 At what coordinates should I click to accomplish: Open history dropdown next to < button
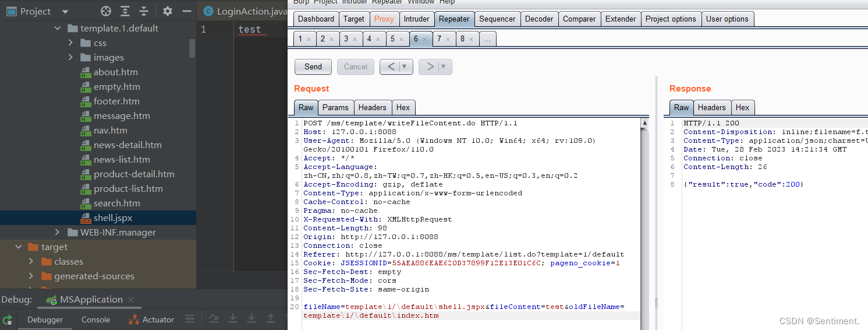[x=405, y=66]
